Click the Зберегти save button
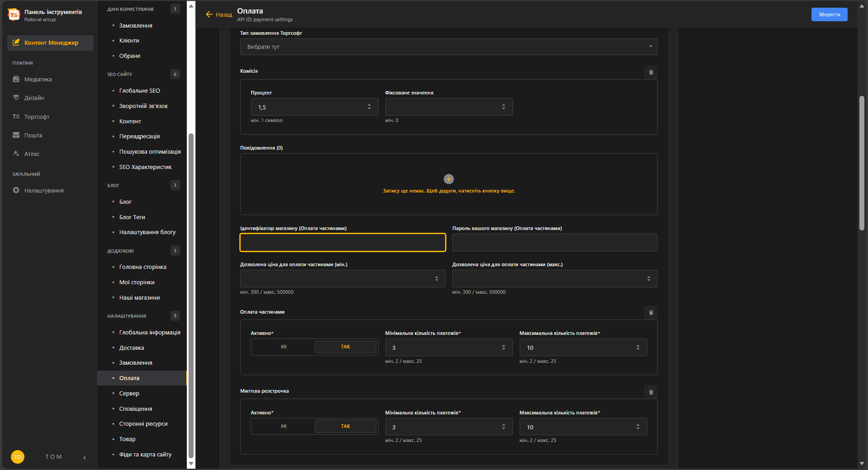The image size is (868, 470). [829, 14]
